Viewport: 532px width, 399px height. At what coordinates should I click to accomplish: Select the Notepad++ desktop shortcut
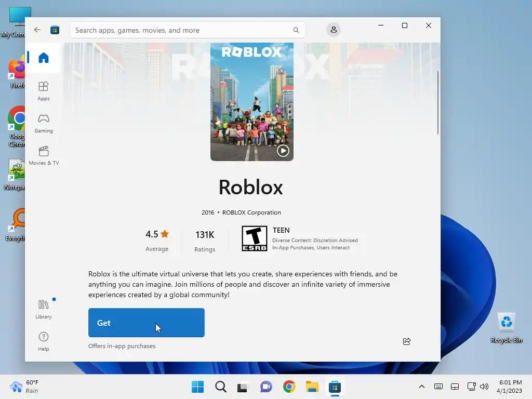tap(14, 175)
